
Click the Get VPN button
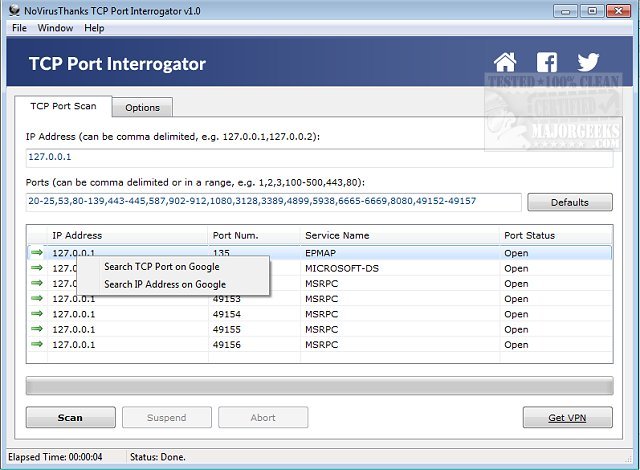[567, 417]
